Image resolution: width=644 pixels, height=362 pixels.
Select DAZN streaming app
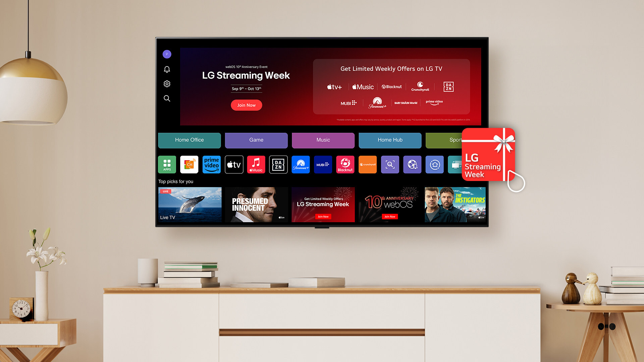(278, 164)
